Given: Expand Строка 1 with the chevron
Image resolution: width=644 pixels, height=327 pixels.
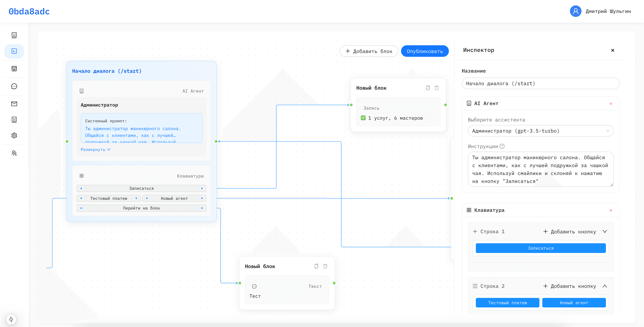Looking at the screenshot, I should pos(605,231).
